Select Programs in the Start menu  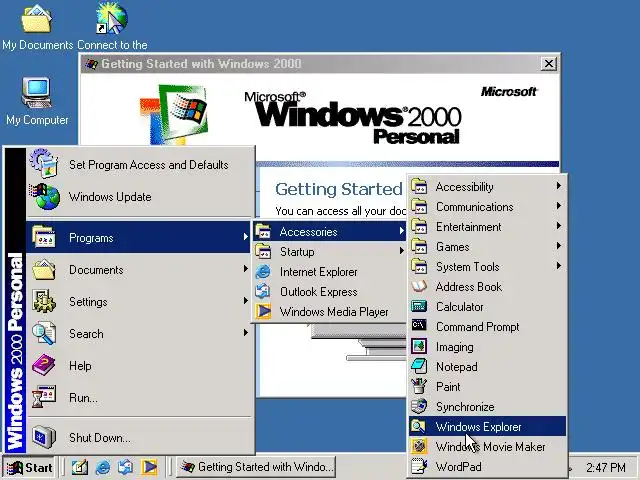click(138, 237)
